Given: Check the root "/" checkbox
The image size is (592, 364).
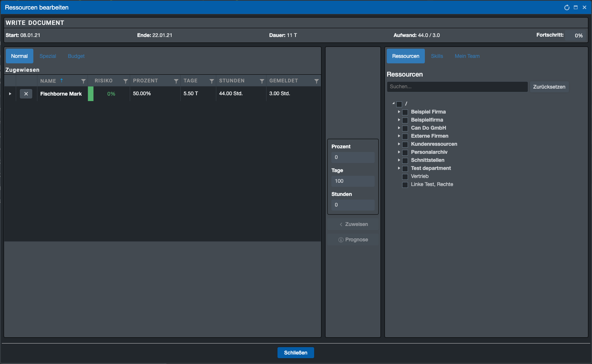Looking at the screenshot, I should tap(399, 104).
